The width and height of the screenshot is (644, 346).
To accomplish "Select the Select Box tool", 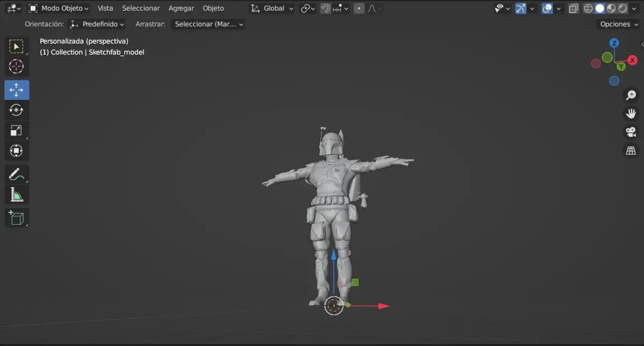I will [x=17, y=47].
